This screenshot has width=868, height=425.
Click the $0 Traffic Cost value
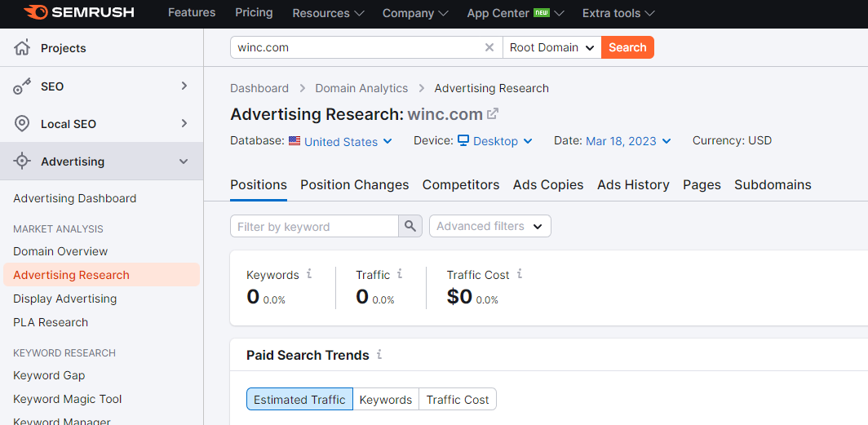coord(459,297)
